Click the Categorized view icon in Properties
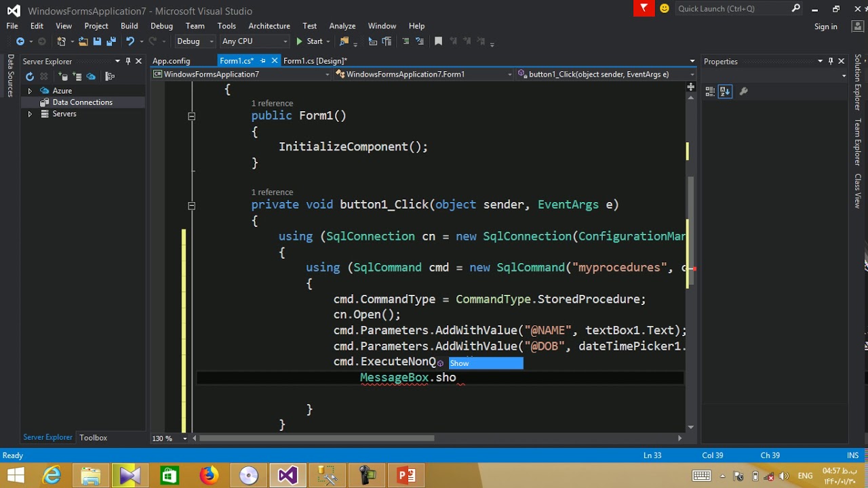Screen dimensions: 868x488 [x=710, y=91]
